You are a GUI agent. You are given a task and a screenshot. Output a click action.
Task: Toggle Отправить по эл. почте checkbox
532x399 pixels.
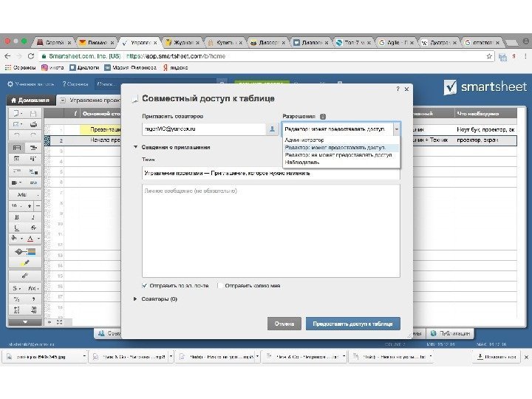[145, 286]
